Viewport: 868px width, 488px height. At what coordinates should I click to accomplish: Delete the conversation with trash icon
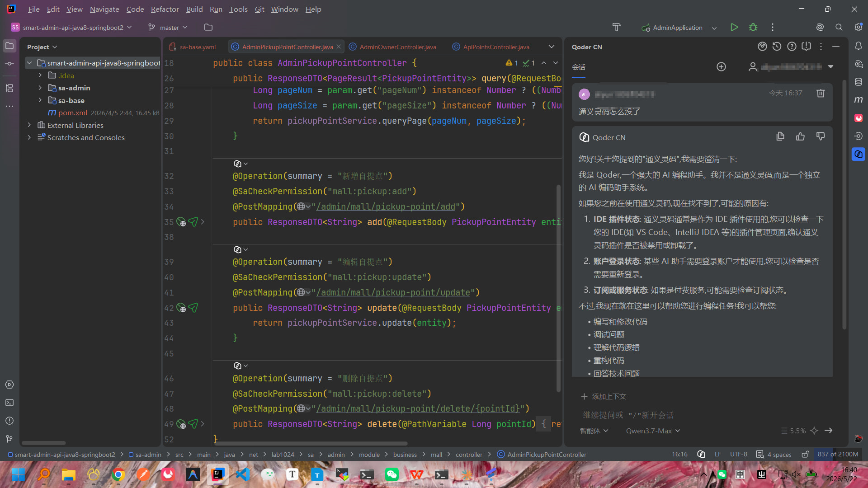pos(821,93)
